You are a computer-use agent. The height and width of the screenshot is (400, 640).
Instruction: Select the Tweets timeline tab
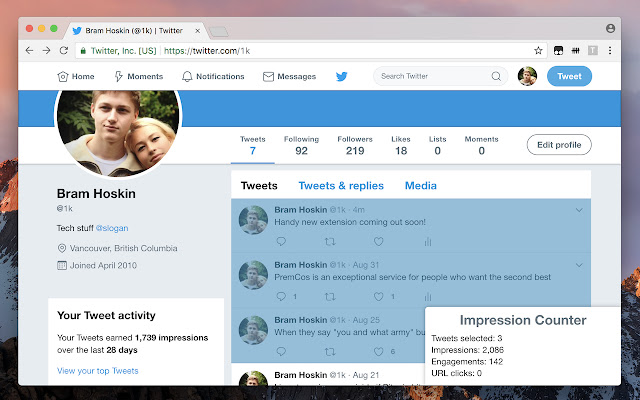click(x=259, y=186)
